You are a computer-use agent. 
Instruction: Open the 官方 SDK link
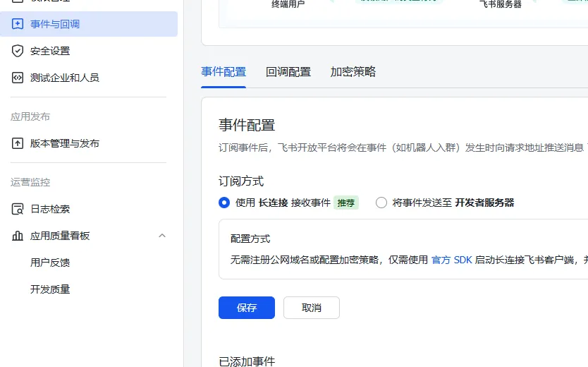pyautogui.click(x=451, y=260)
